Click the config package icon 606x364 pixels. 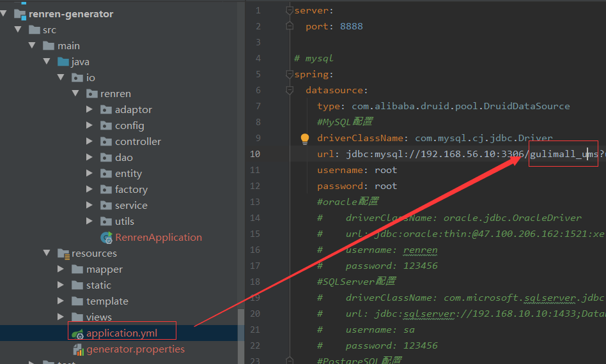click(x=106, y=126)
